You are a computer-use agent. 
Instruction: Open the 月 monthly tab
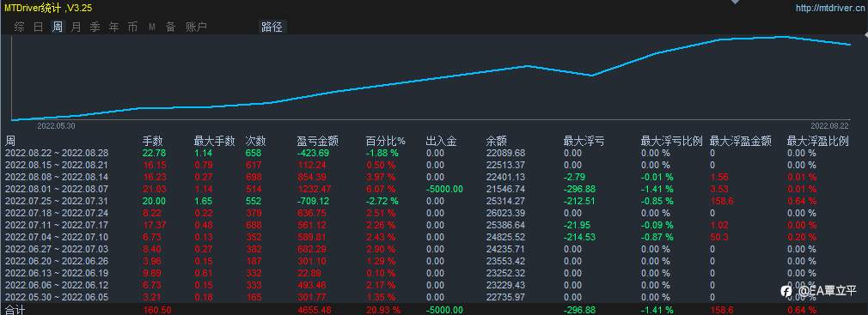point(76,27)
